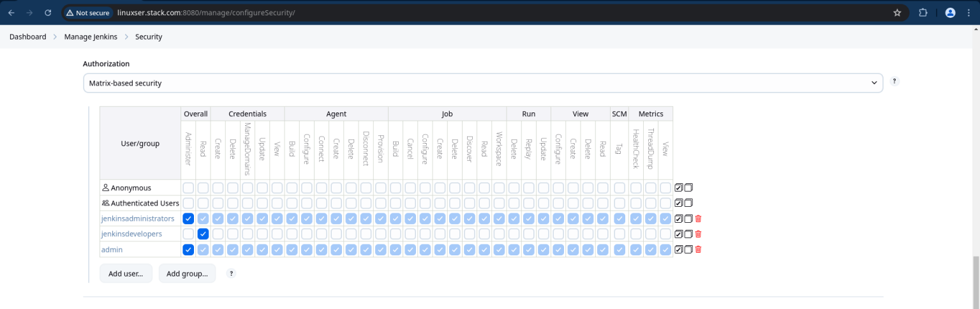Screen dimensions: 980x309
Task: Go to the Dashboard breadcrumb
Action: pyautogui.click(x=27, y=37)
